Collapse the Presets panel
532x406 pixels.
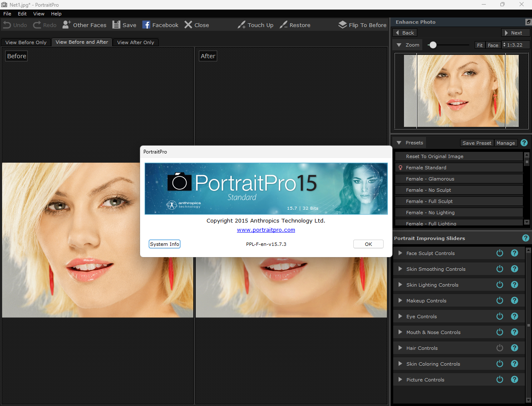tap(399, 143)
